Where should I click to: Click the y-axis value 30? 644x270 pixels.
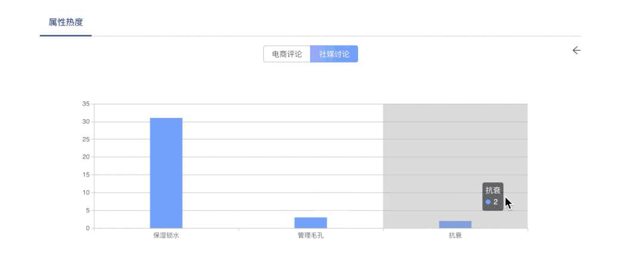(86, 122)
